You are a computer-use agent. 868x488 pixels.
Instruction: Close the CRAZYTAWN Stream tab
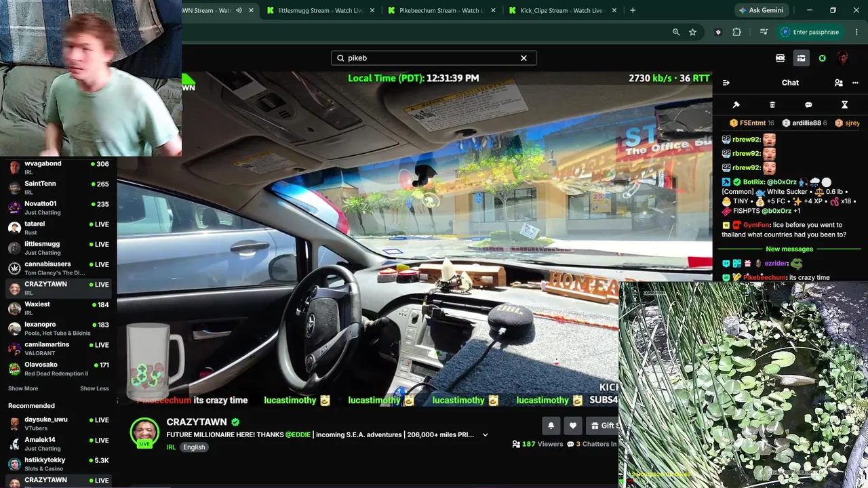click(252, 10)
